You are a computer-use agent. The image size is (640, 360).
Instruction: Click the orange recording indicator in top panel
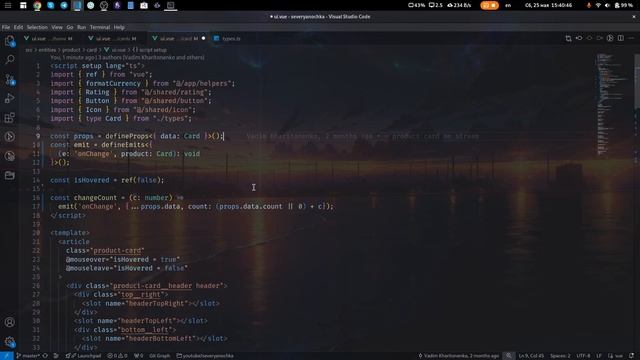[489, 5]
